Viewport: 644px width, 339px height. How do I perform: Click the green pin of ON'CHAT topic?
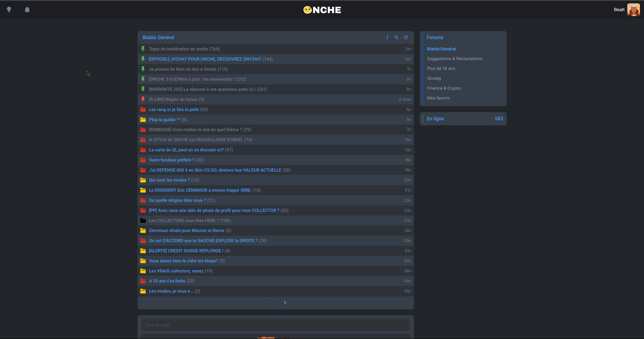143,59
